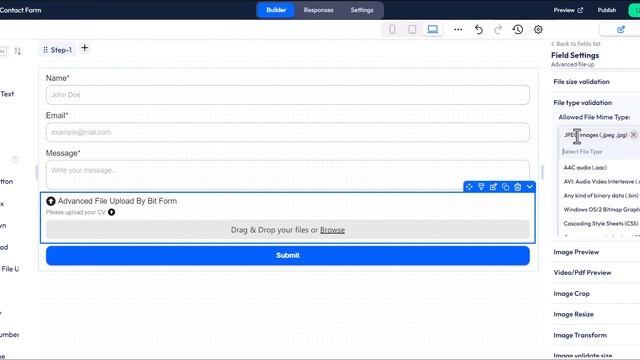Click 'Please upload your CV' subtitle text
640x360 pixels.
(x=76, y=212)
